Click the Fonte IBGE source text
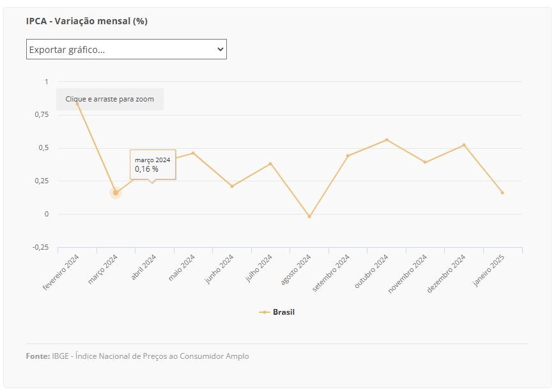558x392 pixels. 137,356
